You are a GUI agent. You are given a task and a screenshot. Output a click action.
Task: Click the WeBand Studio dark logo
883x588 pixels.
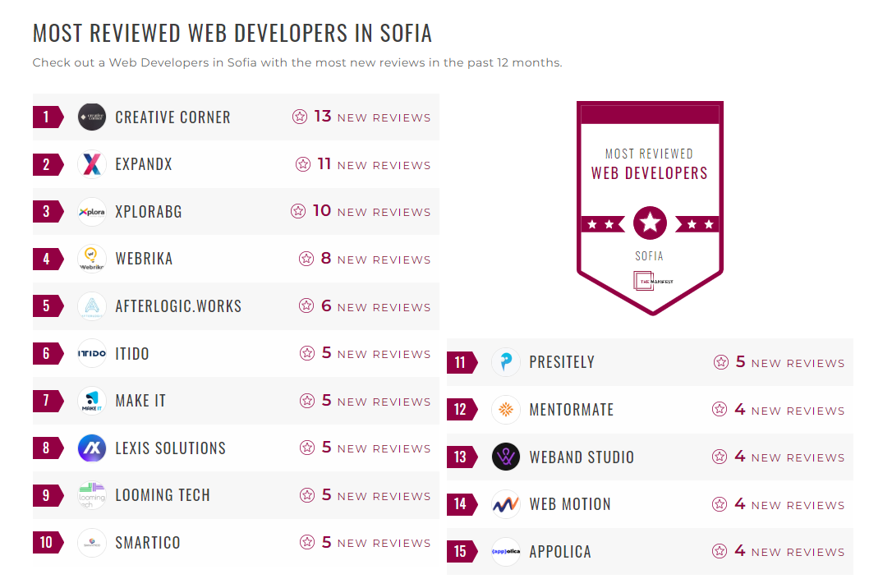tap(505, 457)
